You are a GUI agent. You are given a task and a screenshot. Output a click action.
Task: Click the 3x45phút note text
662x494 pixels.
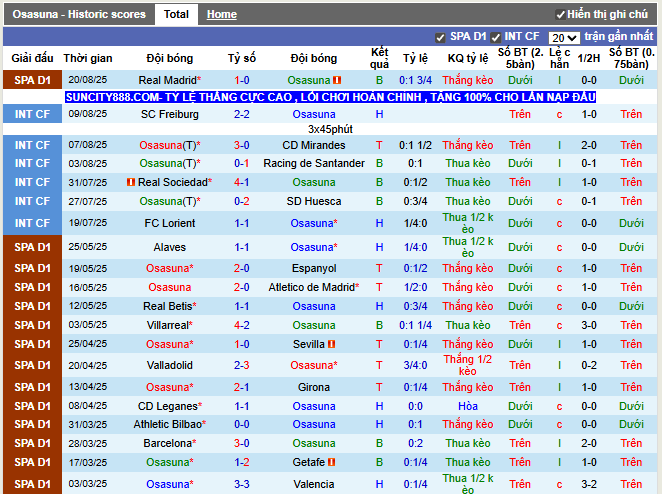[330, 129]
